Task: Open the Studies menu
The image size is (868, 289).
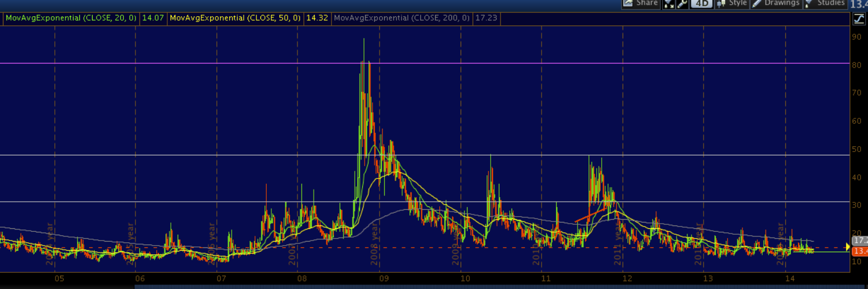Action: click(x=825, y=3)
